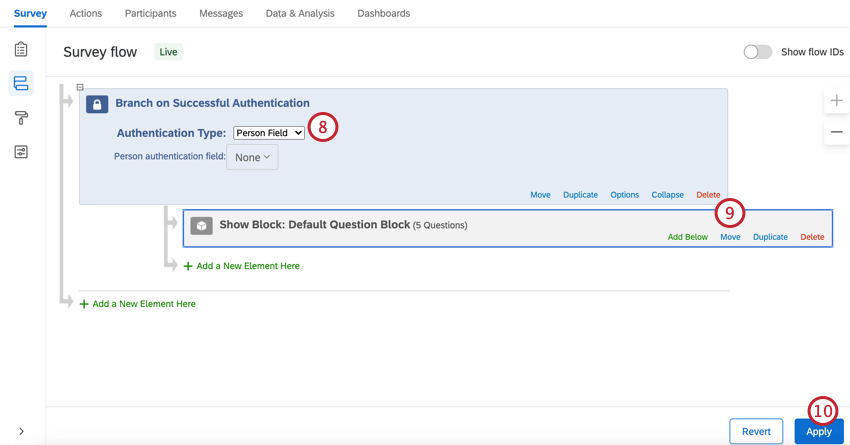This screenshot has height=445, width=850.
Task: Click the Show Block cube icon
Action: (201, 226)
